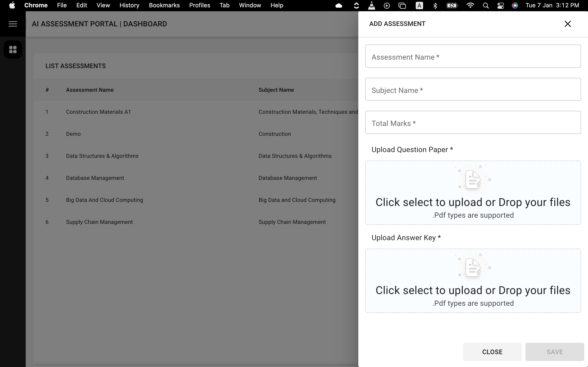This screenshot has height=367, width=588.
Task: Click the hamburger menu icon
Action: point(13,24)
